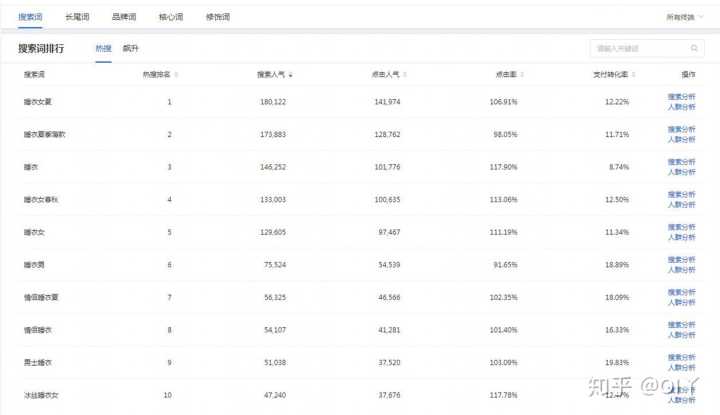
Task: Open 人群分析 for 情侣睡衣夏 row
Action: coord(681,303)
